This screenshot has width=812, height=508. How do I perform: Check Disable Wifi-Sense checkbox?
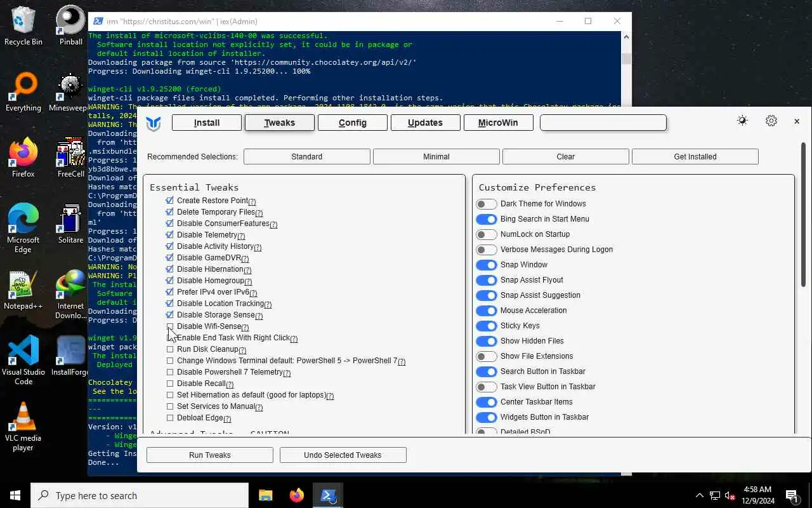click(170, 326)
